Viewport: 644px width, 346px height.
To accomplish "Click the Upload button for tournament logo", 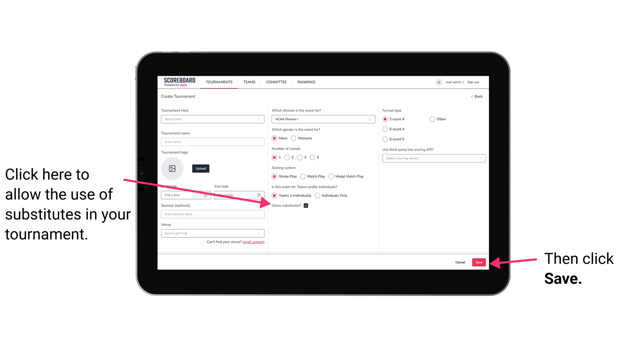I will click(200, 168).
